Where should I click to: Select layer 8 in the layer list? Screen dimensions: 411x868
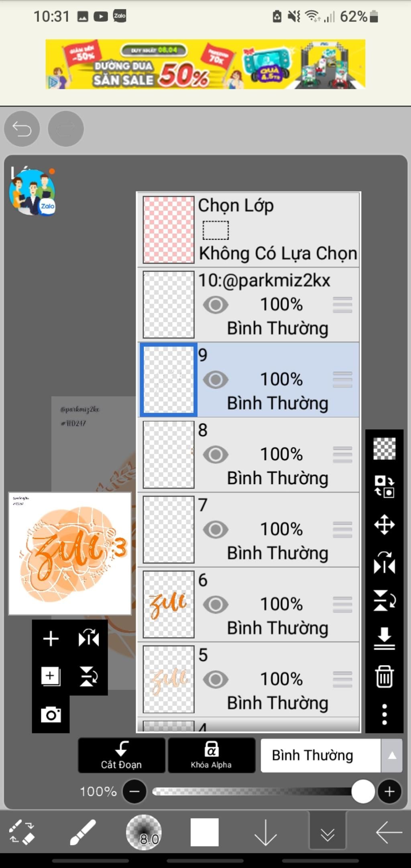[x=249, y=454]
